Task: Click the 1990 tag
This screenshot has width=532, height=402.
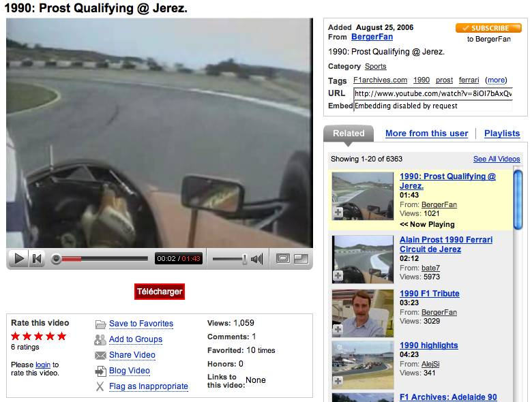Action: click(422, 80)
